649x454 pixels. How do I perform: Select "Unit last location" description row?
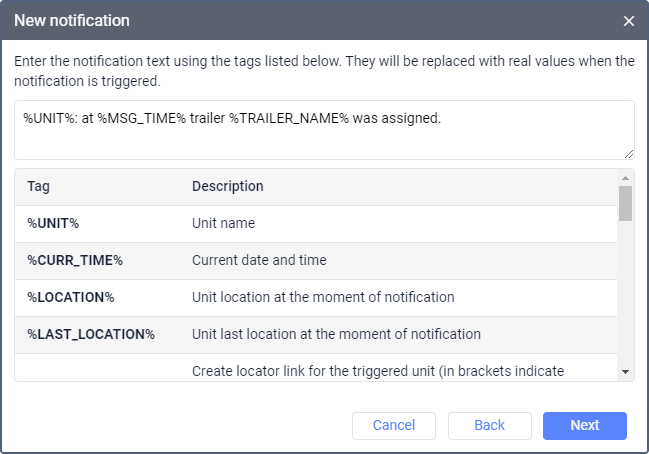point(336,335)
